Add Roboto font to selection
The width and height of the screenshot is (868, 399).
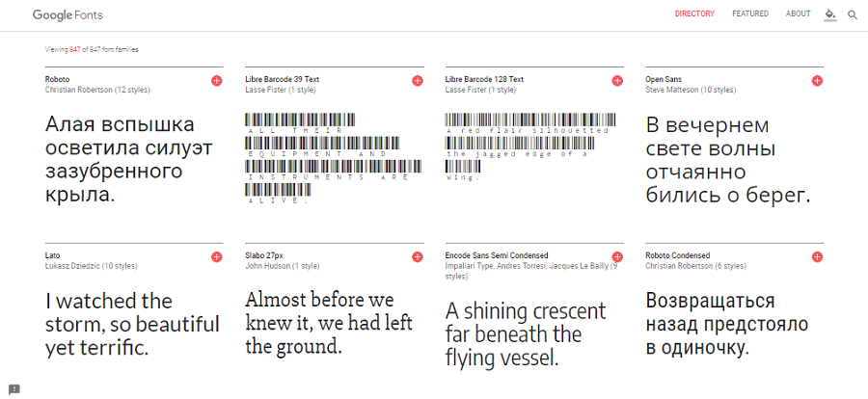coord(217,81)
